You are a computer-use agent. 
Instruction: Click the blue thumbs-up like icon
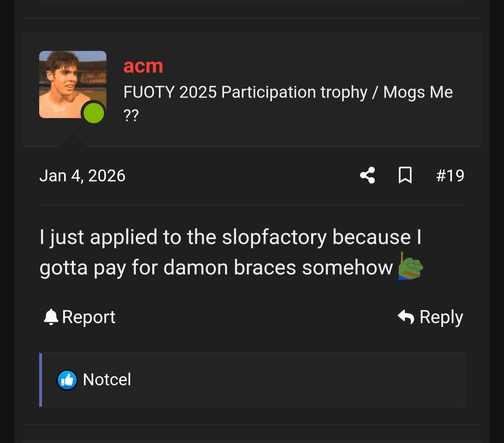67,380
